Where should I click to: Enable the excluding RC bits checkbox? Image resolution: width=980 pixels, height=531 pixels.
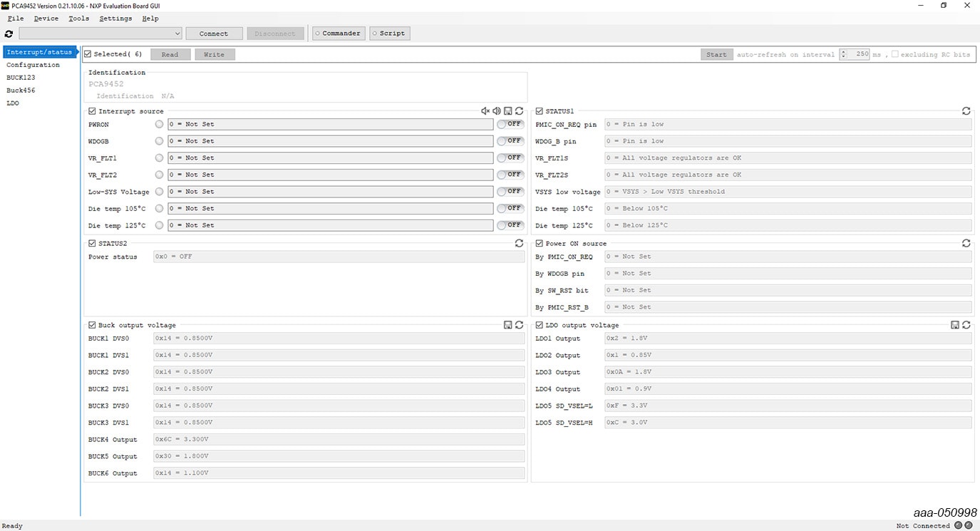coord(894,54)
